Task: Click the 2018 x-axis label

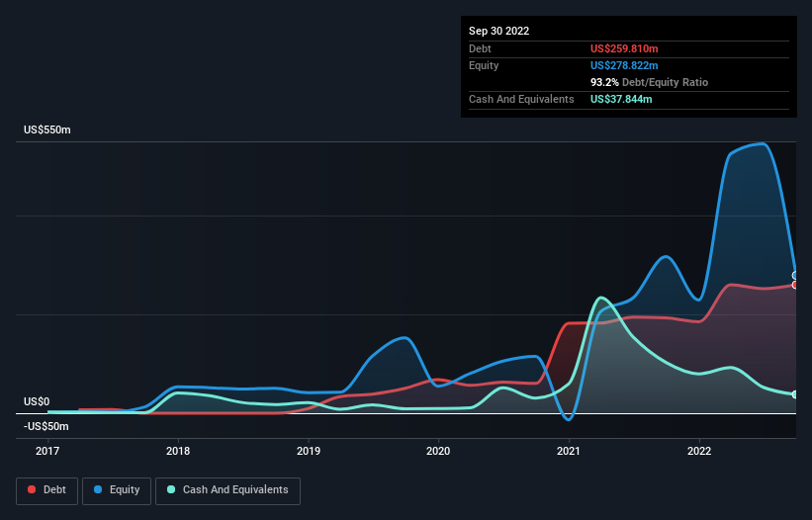Action: [178, 451]
